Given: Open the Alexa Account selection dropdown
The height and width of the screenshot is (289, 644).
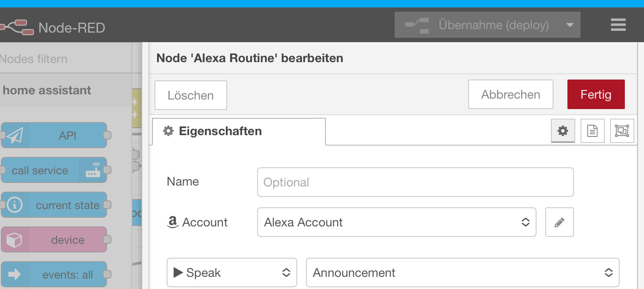Looking at the screenshot, I should pos(396,223).
